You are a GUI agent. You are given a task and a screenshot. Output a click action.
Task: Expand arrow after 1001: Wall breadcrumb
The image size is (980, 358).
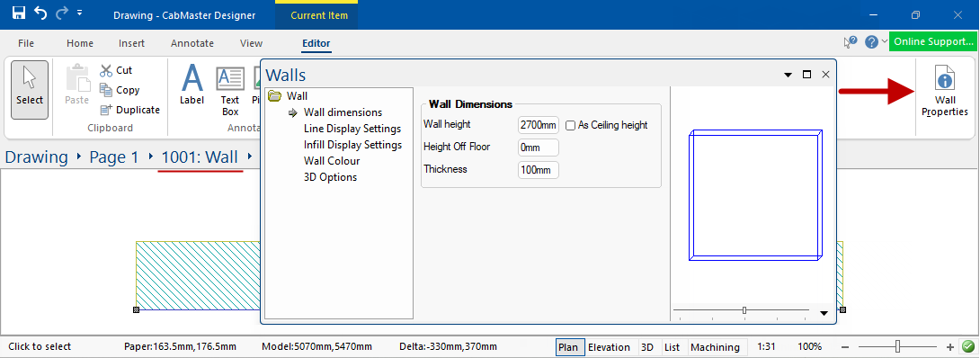click(x=250, y=157)
